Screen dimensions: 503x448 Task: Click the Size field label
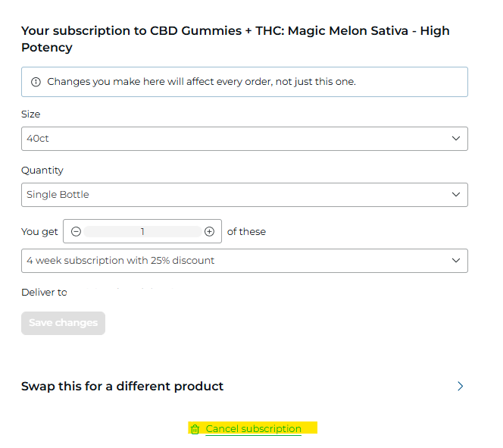pos(31,114)
